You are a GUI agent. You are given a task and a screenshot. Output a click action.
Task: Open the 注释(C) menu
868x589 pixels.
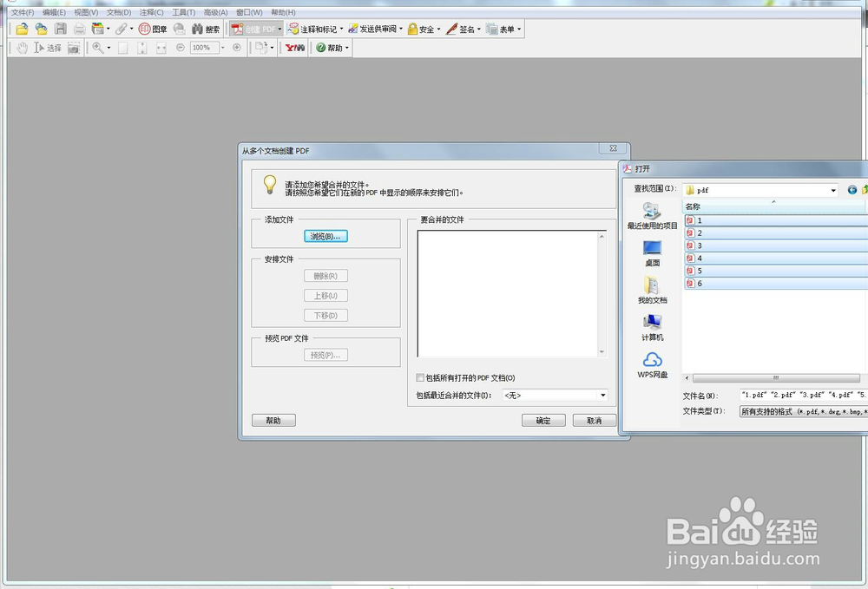[151, 12]
